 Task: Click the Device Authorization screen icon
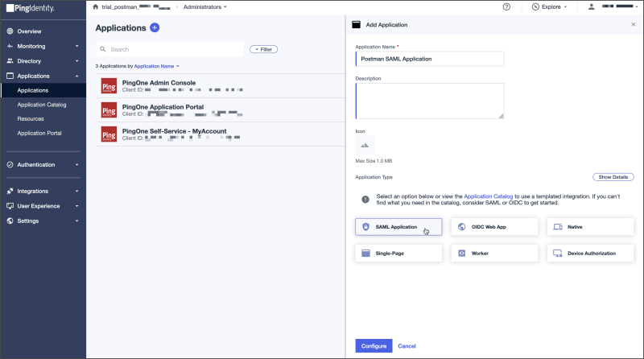pyautogui.click(x=558, y=253)
